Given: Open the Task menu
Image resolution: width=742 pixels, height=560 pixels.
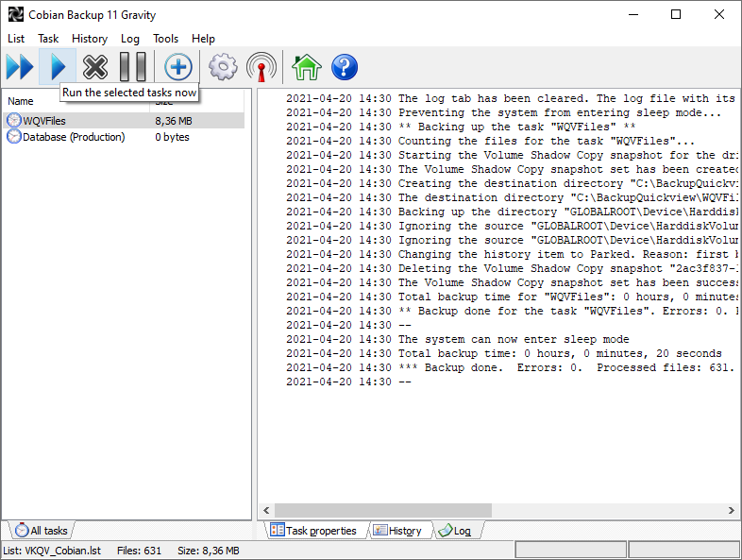Looking at the screenshot, I should tap(48, 39).
